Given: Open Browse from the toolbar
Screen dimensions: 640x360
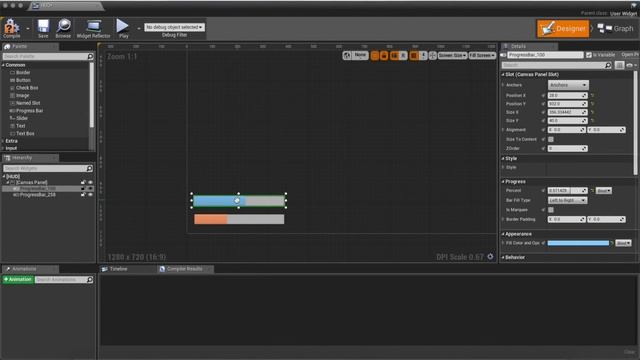Looking at the screenshot, I should [63, 28].
